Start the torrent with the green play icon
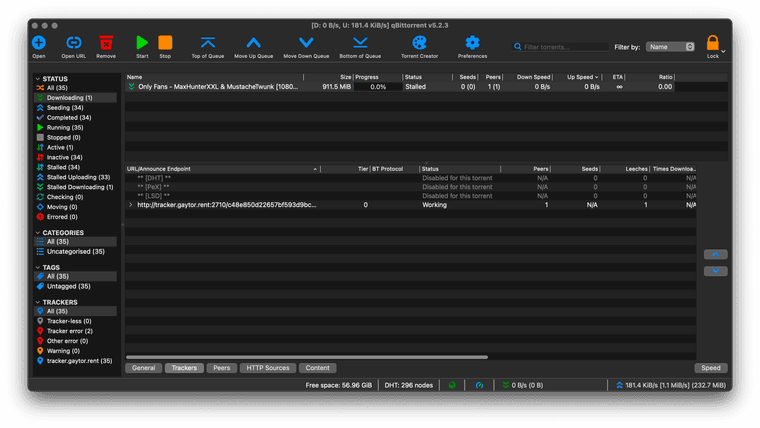Image resolution: width=760 pixels, height=428 pixels. coord(142,43)
